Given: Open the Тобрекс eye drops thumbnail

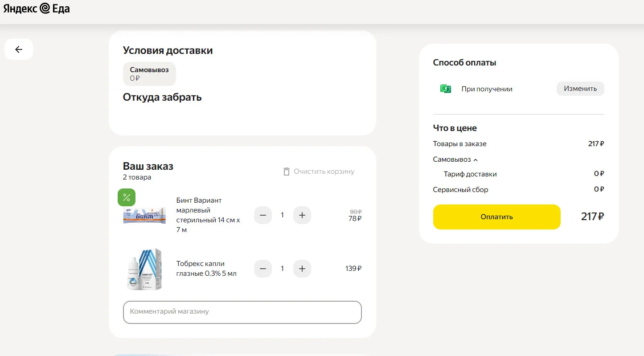Looking at the screenshot, I should point(144,269).
